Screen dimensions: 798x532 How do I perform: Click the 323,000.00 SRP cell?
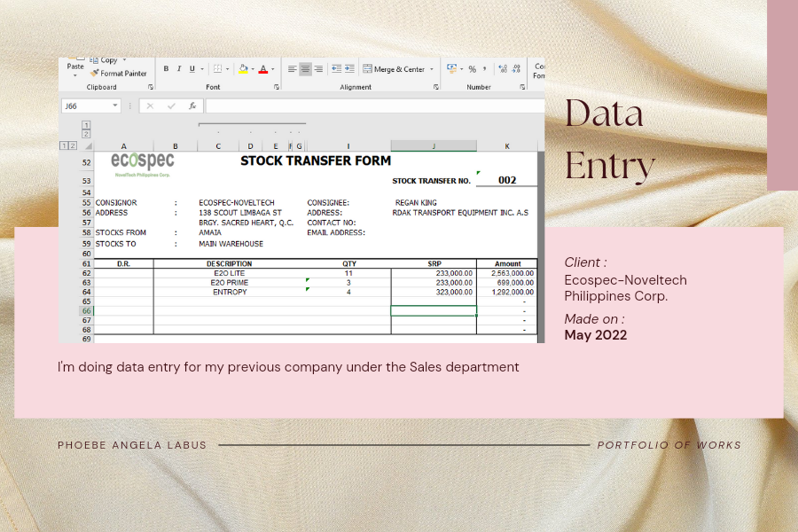point(434,293)
